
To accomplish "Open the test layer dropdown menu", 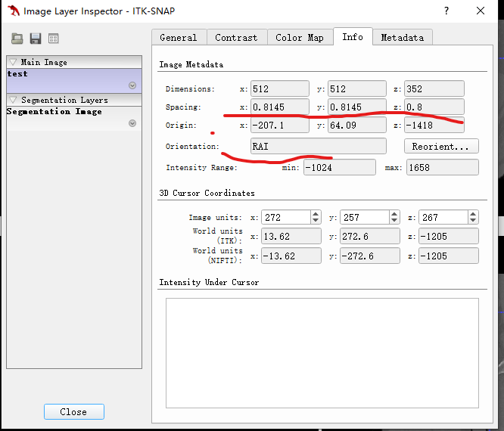I will 132,85.
